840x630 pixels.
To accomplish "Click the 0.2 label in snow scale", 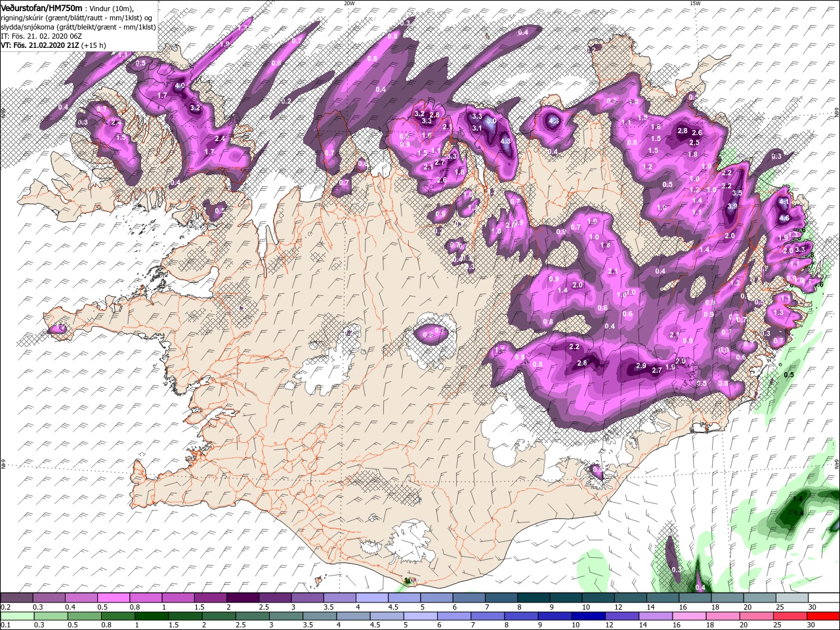I will (x=7, y=607).
